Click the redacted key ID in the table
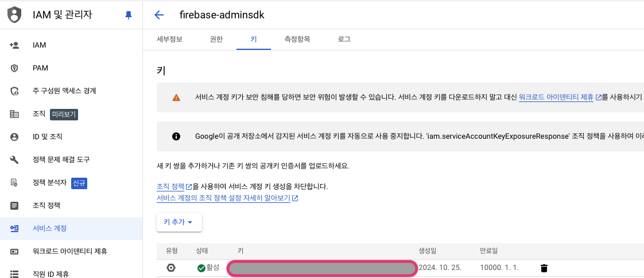Image resolution: width=644 pixels, height=278 pixels. coord(321,268)
